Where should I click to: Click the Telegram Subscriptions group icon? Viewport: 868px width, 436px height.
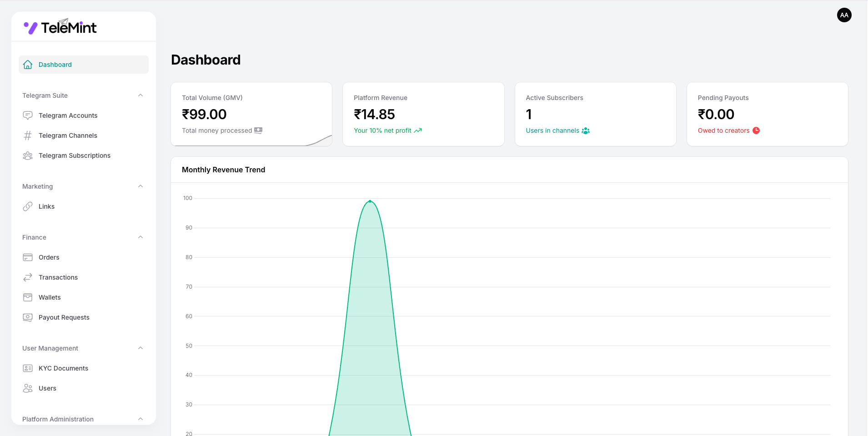click(28, 155)
